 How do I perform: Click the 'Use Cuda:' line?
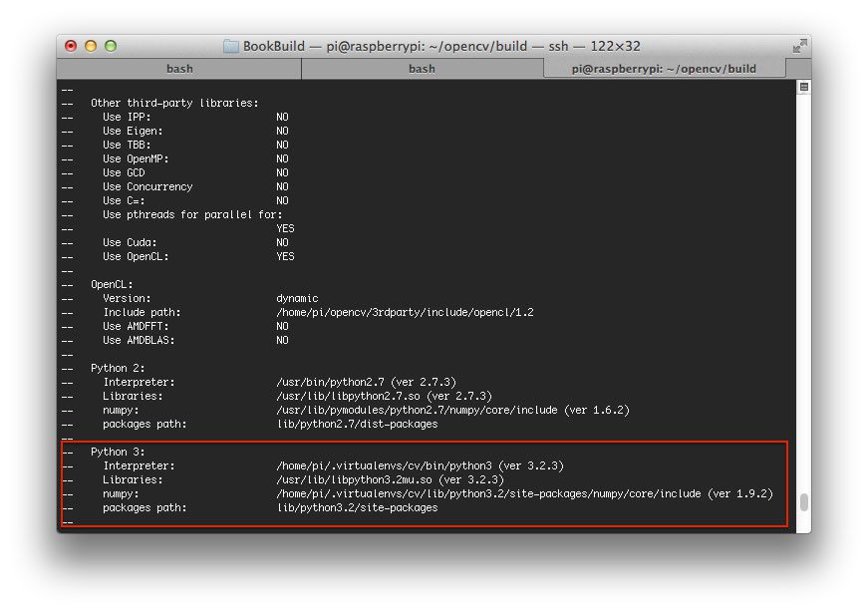[x=195, y=242]
